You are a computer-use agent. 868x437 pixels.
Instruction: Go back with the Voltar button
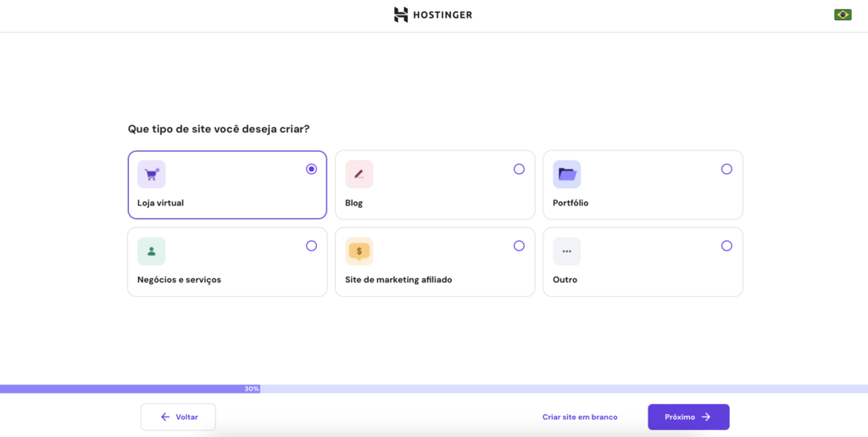[178, 417]
